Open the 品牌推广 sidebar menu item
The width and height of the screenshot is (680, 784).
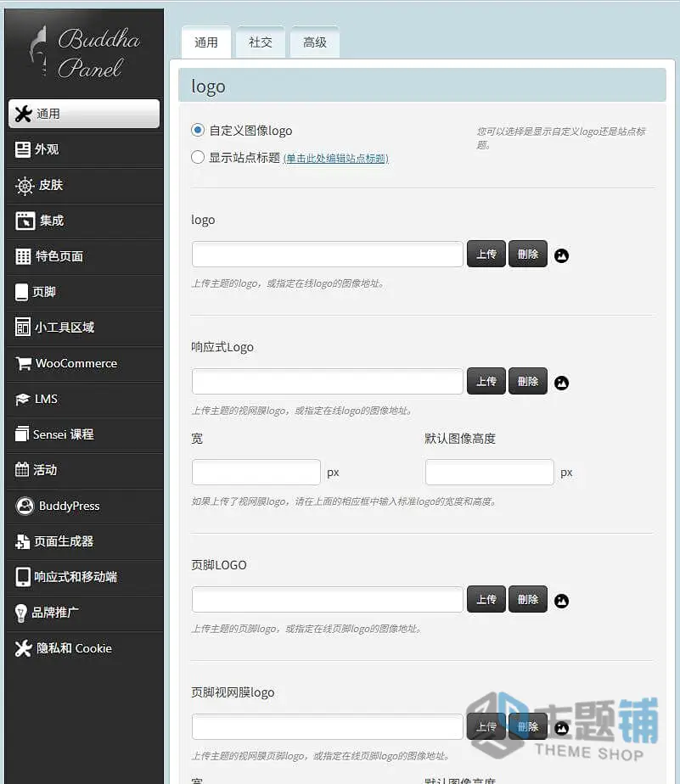pyautogui.click(x=84, y=613)
